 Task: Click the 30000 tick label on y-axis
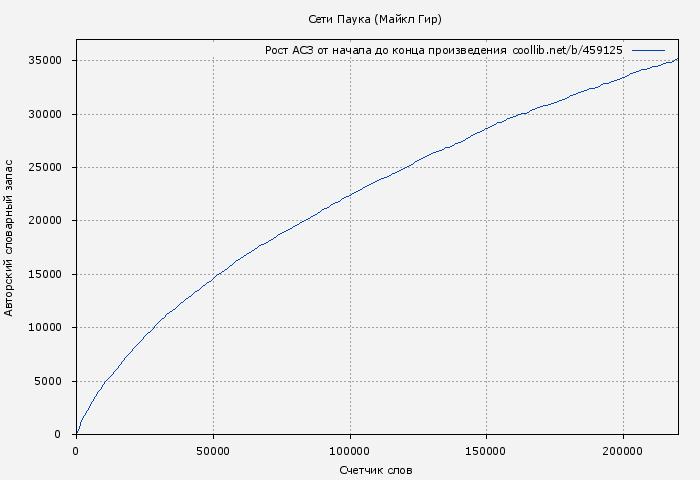[47, 114]
